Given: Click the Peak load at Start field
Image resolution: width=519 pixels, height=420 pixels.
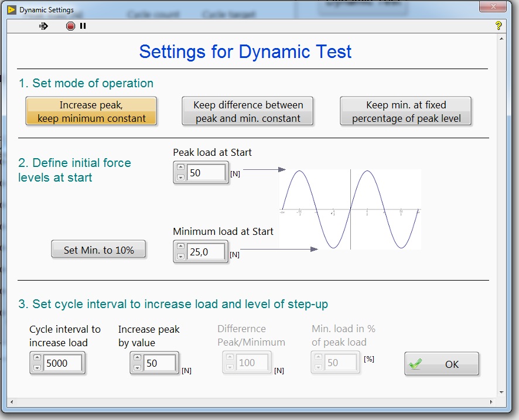Looking at the screenshot, I should (x=206, y=173).
